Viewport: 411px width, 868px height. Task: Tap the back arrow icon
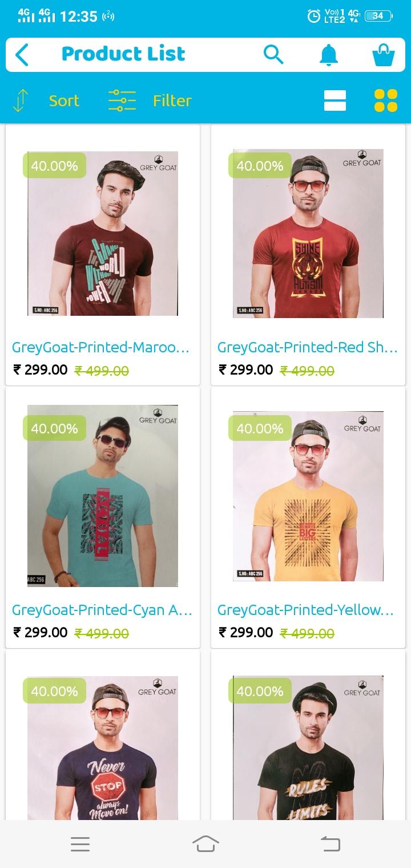[22, 55]
